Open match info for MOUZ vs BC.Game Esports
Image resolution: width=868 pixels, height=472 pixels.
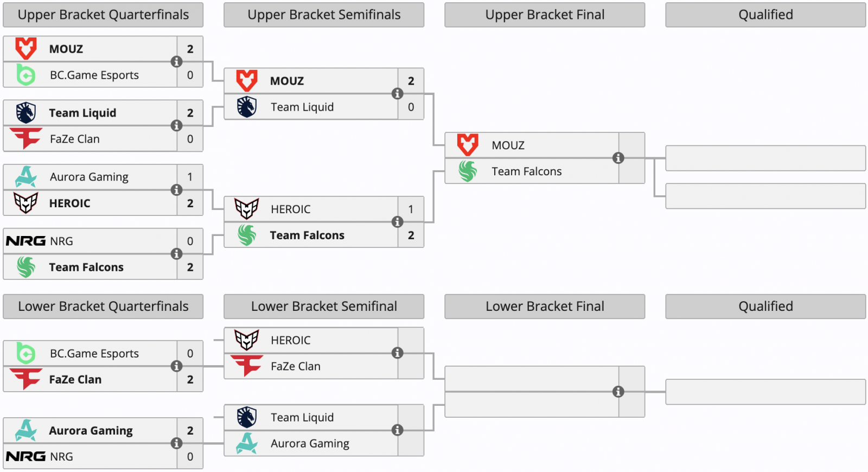176,62
